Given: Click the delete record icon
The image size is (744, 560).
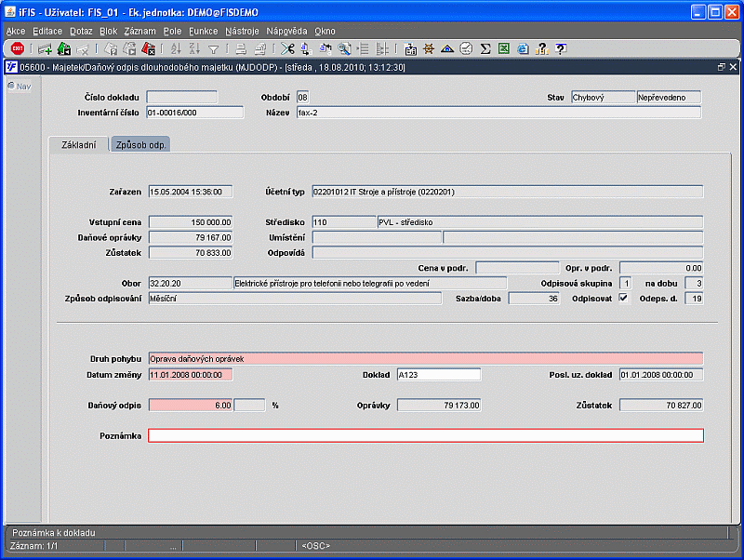Looking at the screenshot, I should [x=83, y=48].
